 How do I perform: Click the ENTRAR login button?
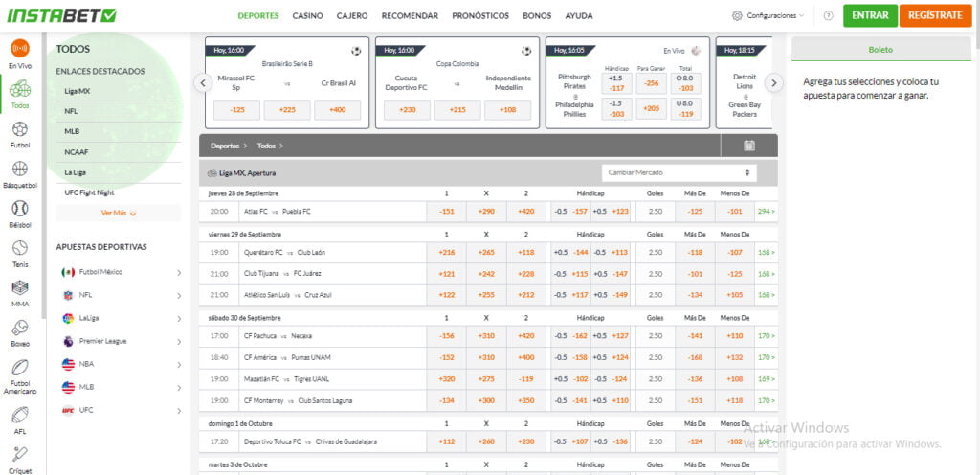(x=870, y=15)
